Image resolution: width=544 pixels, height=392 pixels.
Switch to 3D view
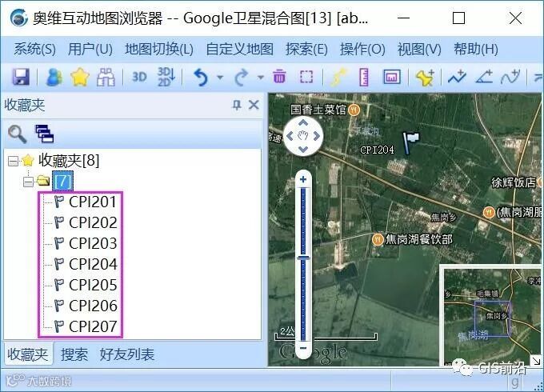click(139, 77)
